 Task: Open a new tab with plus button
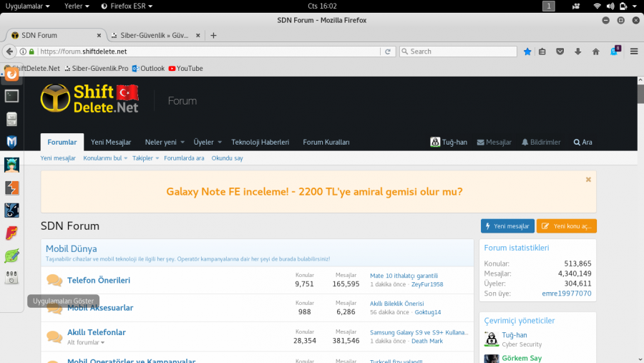pos(213,35)
